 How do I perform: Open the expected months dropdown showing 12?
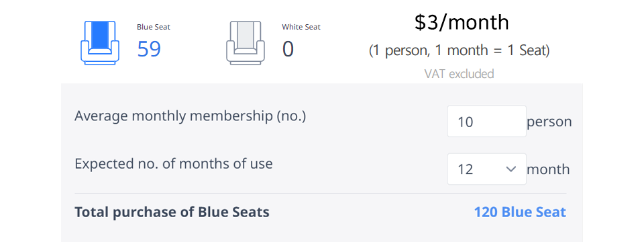point(487,169)
